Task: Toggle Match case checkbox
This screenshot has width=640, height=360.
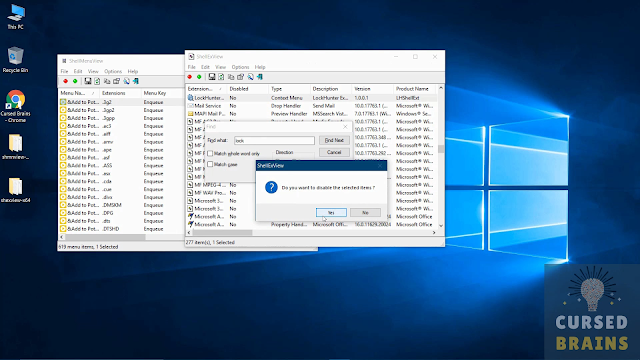Action: 210,164
